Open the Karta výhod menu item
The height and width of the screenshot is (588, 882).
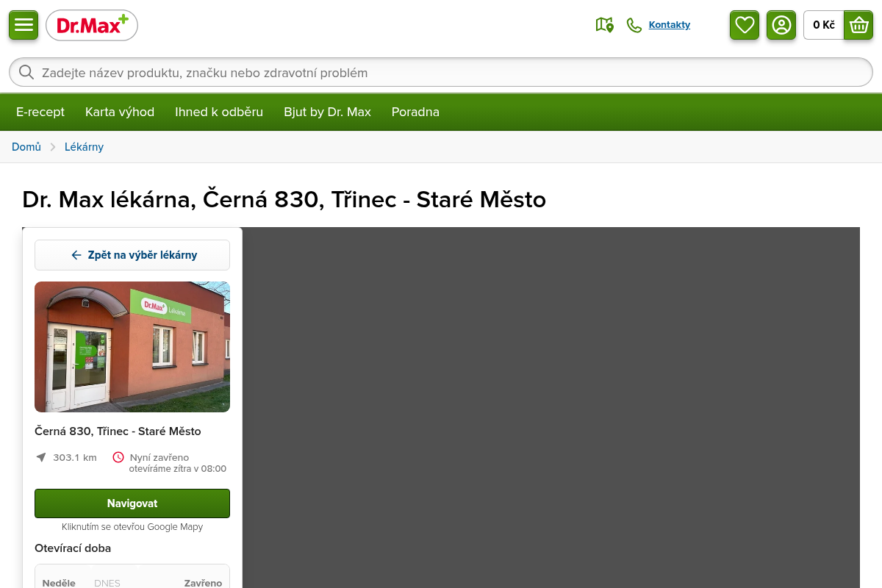click(x=120, y=112)
